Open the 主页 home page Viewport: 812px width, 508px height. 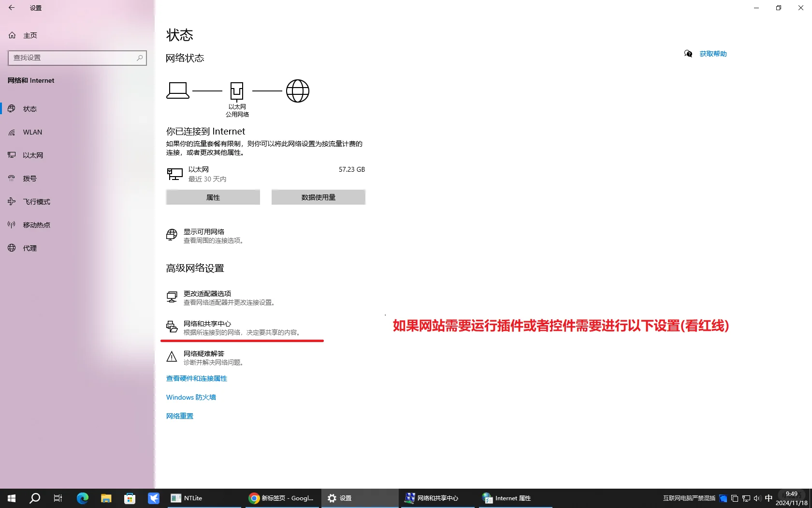tap(23, 35)
